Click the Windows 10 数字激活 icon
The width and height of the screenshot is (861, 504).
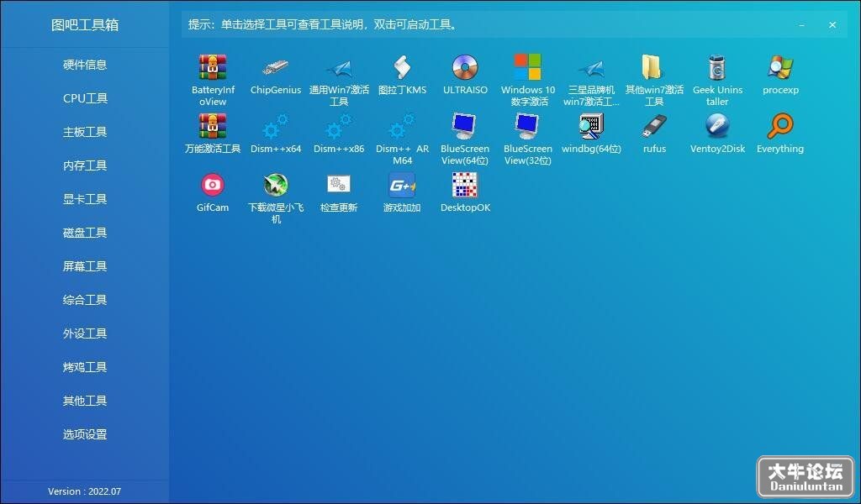tap(528, 67)
